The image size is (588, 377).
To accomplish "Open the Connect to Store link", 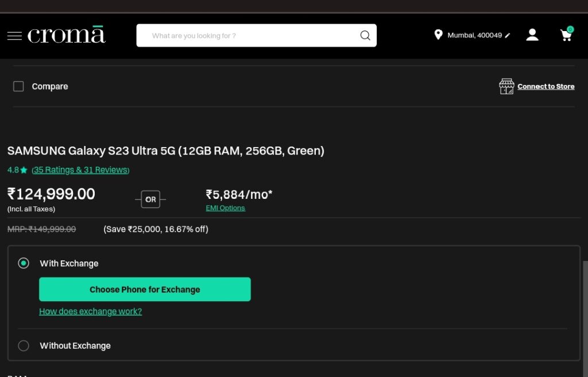I will 546,86.
